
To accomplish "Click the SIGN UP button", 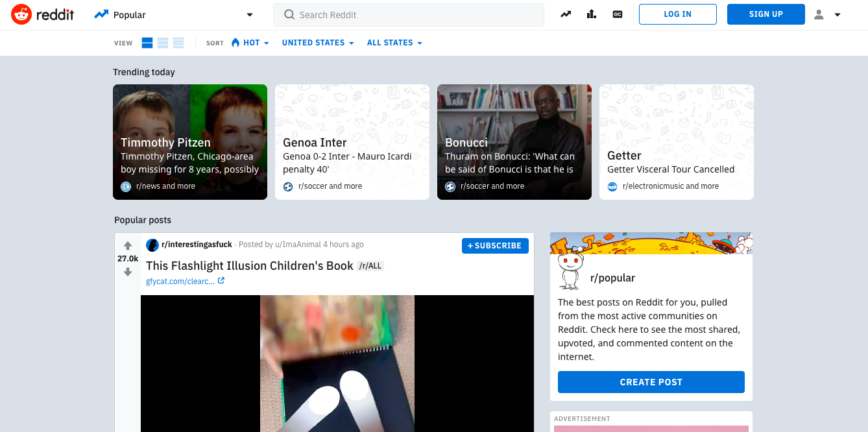I will click(766, 14).
